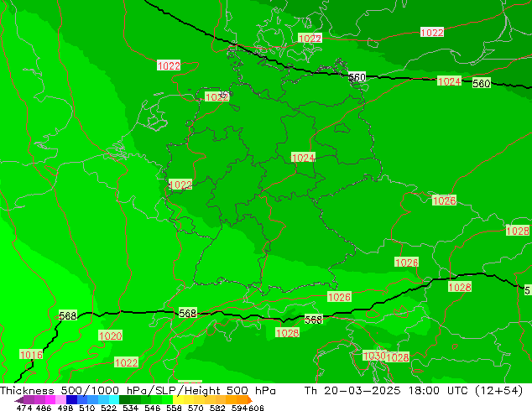Select the dark blue legend swatch above 498
532x411 pixels.
[71, 400]
